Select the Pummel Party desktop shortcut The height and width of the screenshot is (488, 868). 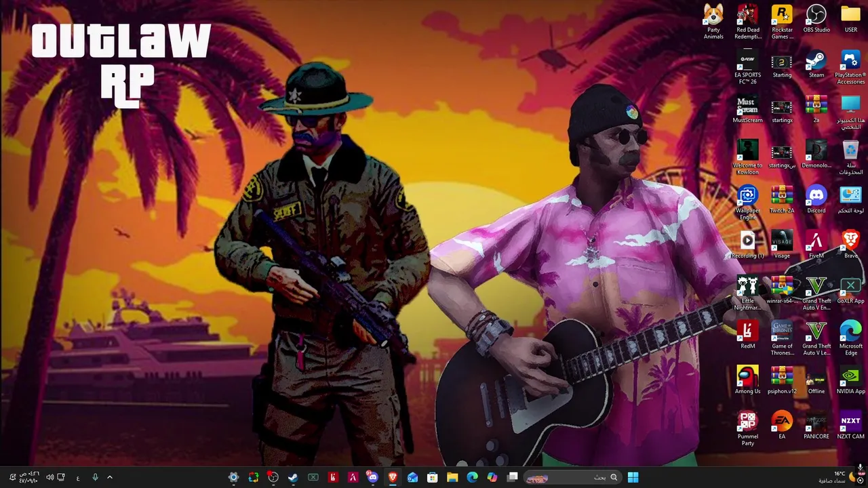[x=748, y=429]
